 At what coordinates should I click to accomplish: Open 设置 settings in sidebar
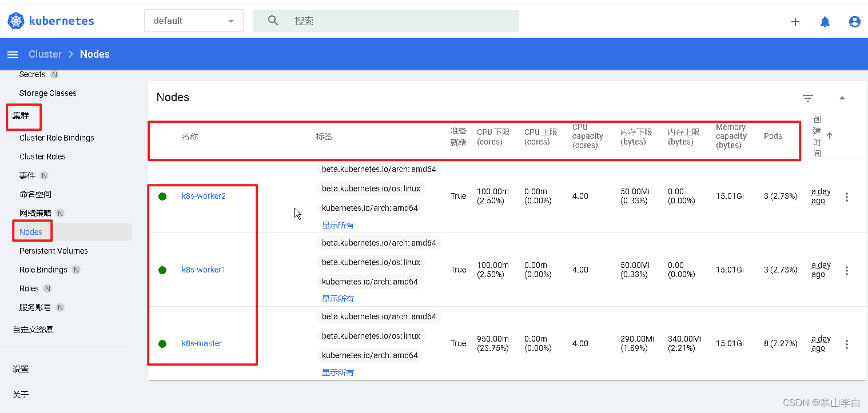point(21,369)
